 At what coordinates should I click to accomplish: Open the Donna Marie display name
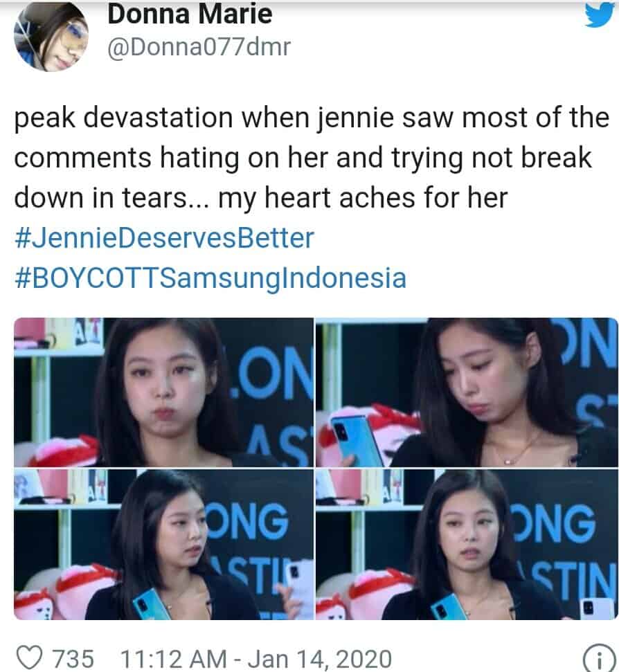(x=190, y=14)
